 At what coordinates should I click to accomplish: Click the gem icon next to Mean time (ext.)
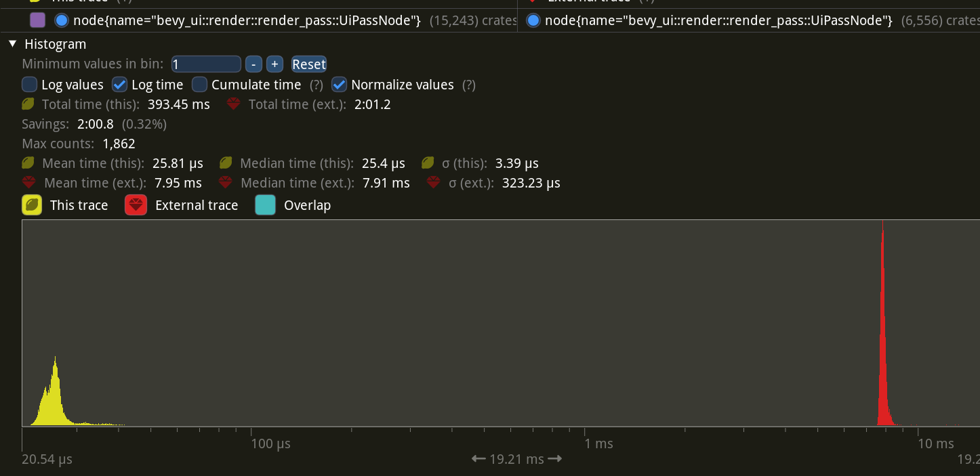(x=29, y=183)
